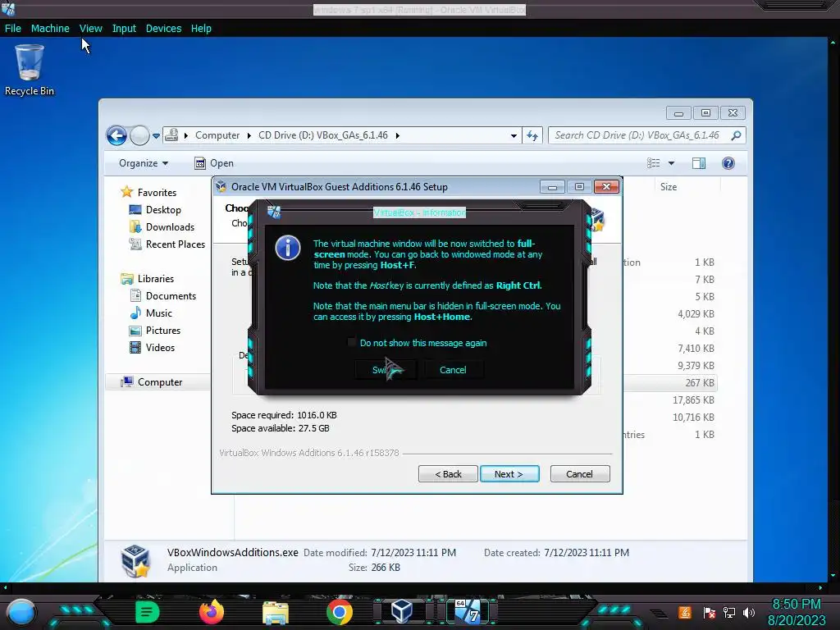Expand the address bar history dropdown
The image size is (840, 630).
pyautogui.click(x=514, y=136)
